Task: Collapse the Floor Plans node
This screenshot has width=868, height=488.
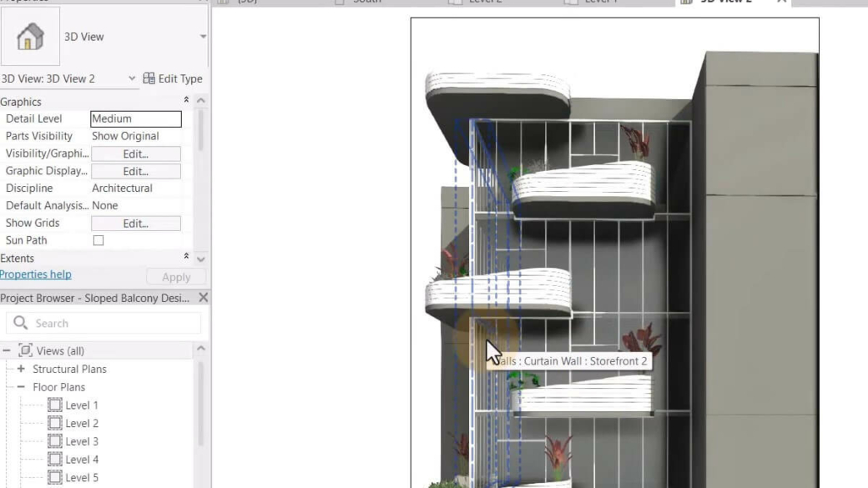Action: click(x=21, y=387)
